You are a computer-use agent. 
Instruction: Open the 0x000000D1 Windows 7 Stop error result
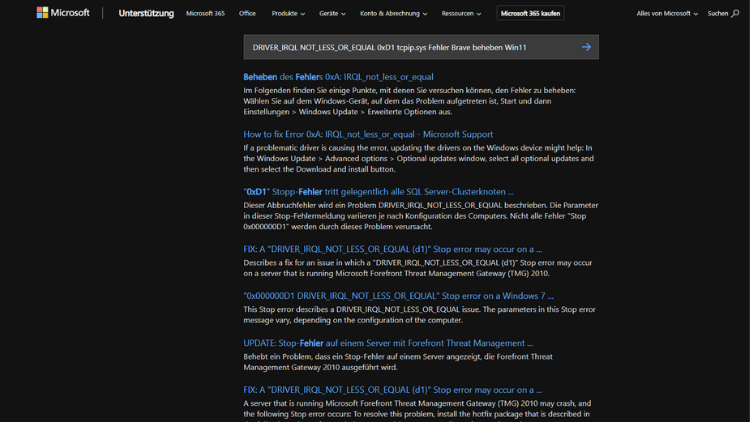[x=398, y=296]
